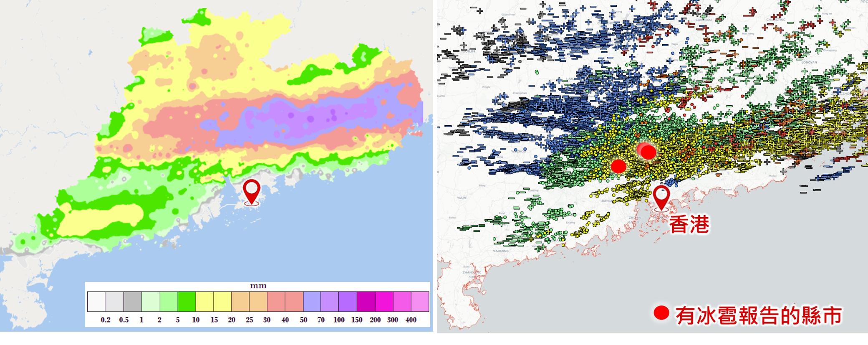Click the LONGYAN city label
The height and width of the screenshot is (345, 868).
tap(809, 62)
